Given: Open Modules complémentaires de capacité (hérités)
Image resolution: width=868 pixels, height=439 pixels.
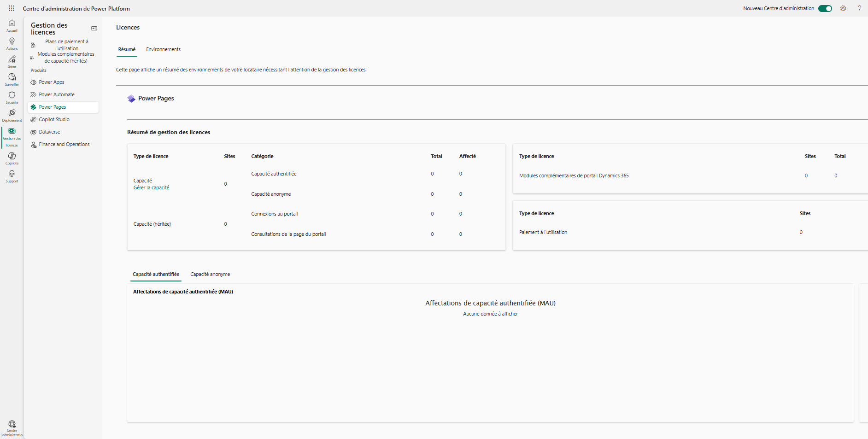Looking at the screenshot, I should [66, 58].
